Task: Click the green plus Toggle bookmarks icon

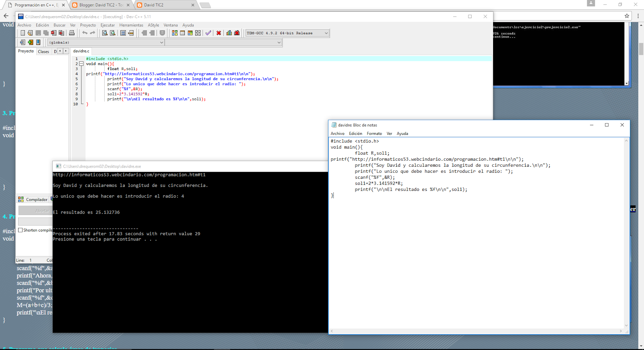Action: click(x=30, y=42)
